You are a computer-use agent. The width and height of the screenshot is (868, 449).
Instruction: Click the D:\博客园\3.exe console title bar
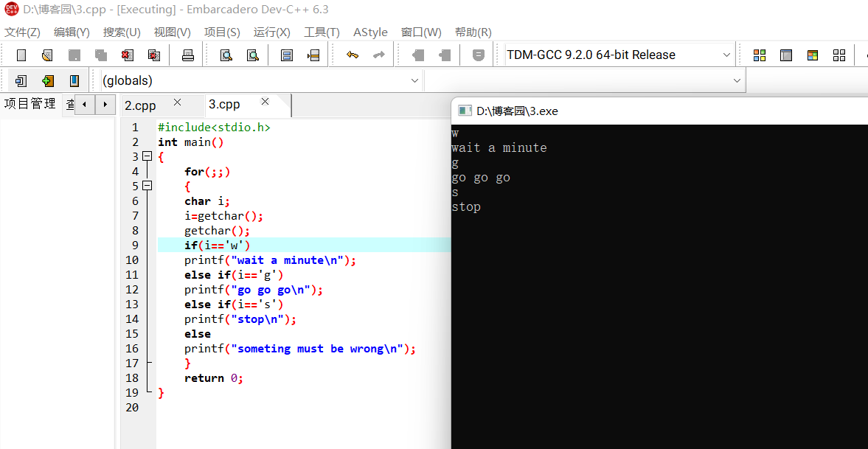click(x=659, y=111)
